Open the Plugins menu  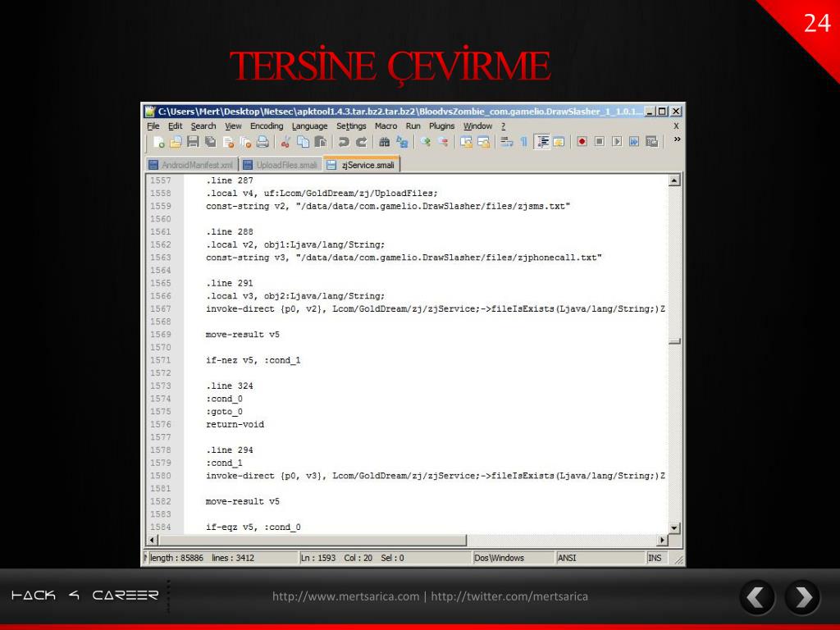coord(441,126)
